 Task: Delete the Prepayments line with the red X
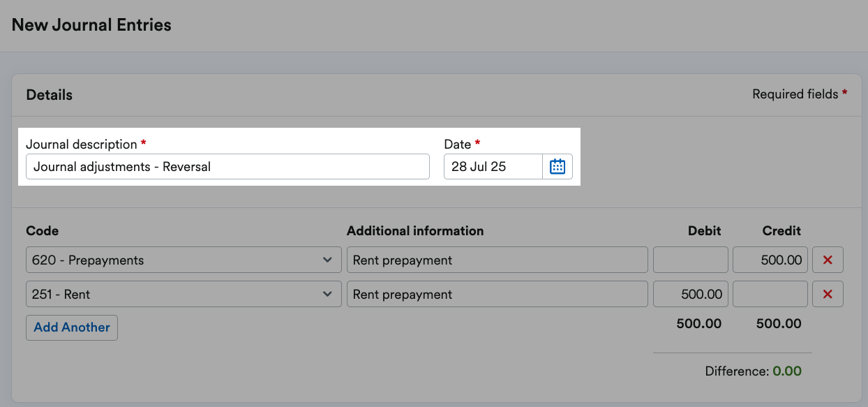coord(828,259)
